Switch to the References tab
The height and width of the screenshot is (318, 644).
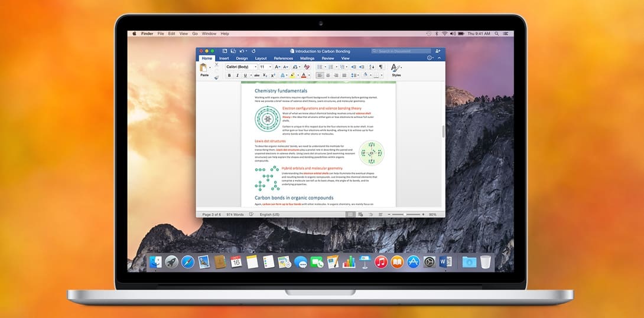click(x=283, y=58)
